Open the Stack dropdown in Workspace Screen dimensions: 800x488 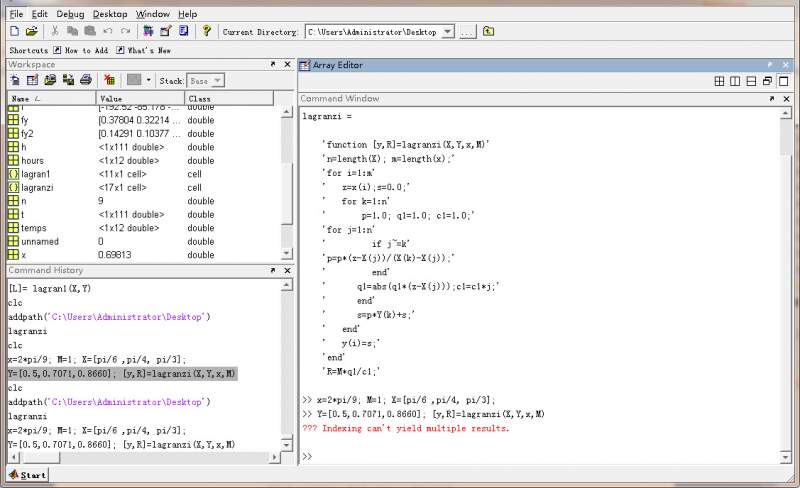[217, 80]
